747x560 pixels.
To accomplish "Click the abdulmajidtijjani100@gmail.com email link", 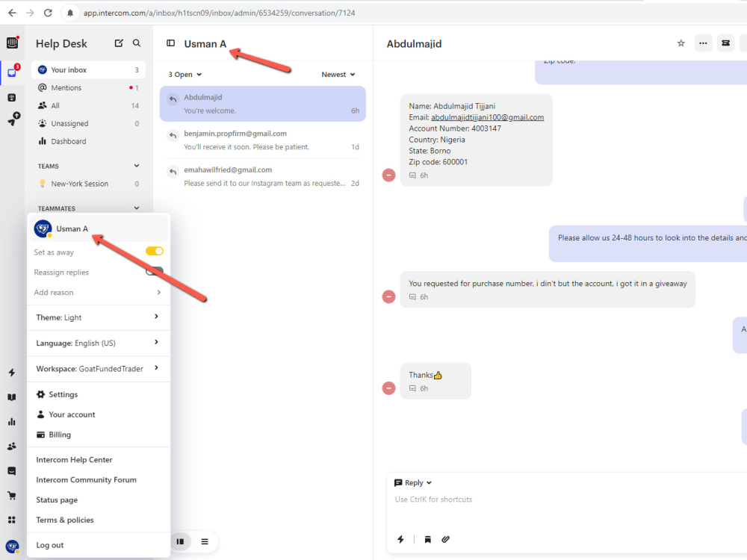I will point(487,117).
